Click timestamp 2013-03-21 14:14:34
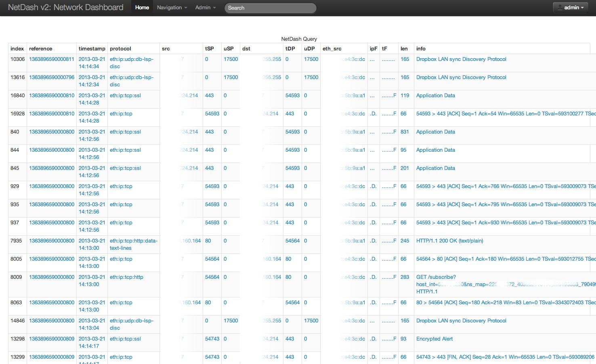The height and width of the screenshot is (364, 596). pyautogui.click(x=92, y=63)
